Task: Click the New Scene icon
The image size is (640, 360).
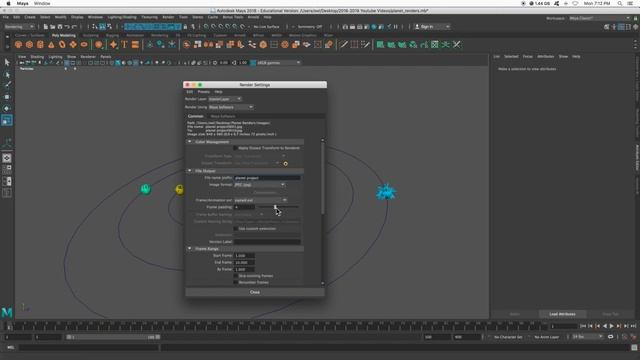Action: click(45, 27)
